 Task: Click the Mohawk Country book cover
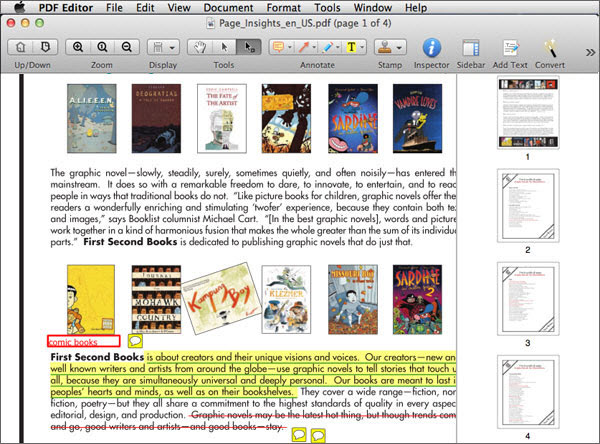[156, 299]
